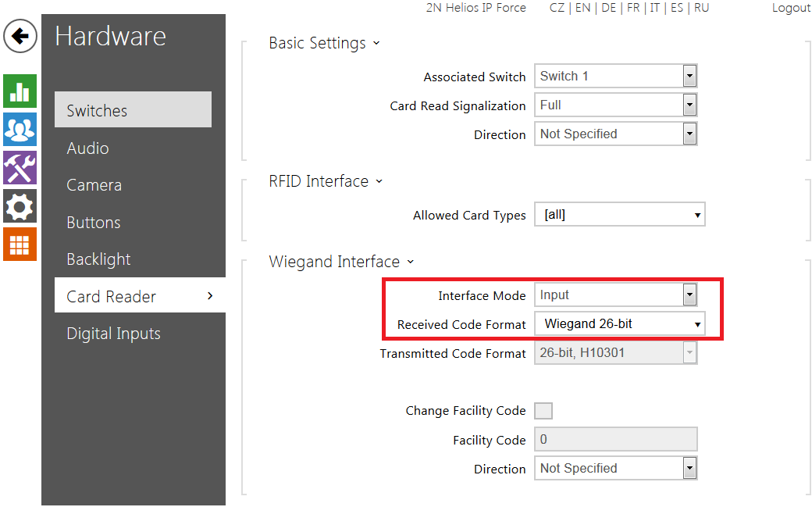
Task: Open the Digital Inputs menu item
Action: (113, 334)
